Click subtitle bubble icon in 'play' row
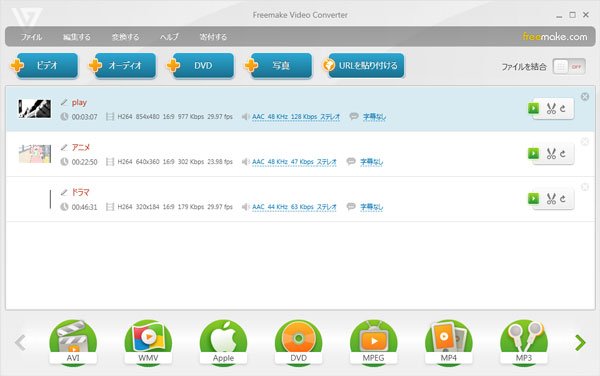The width and height of the screenshot is (600, 376). [354, 116]
